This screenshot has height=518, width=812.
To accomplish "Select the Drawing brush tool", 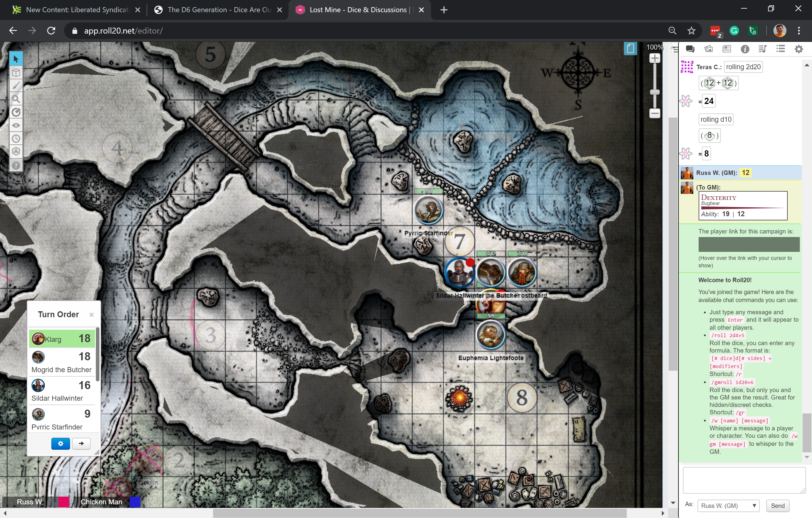I will click(16, 86).
